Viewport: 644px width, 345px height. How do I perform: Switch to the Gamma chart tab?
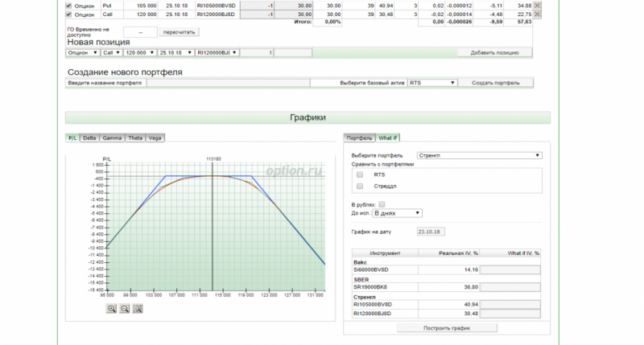click(112, 138)
